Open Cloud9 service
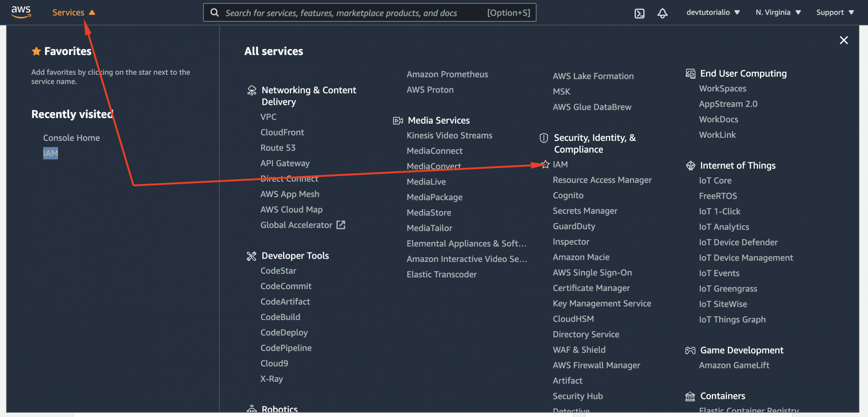Image resolution: width=868 pixels, height=417 pixels. (274, 363)
